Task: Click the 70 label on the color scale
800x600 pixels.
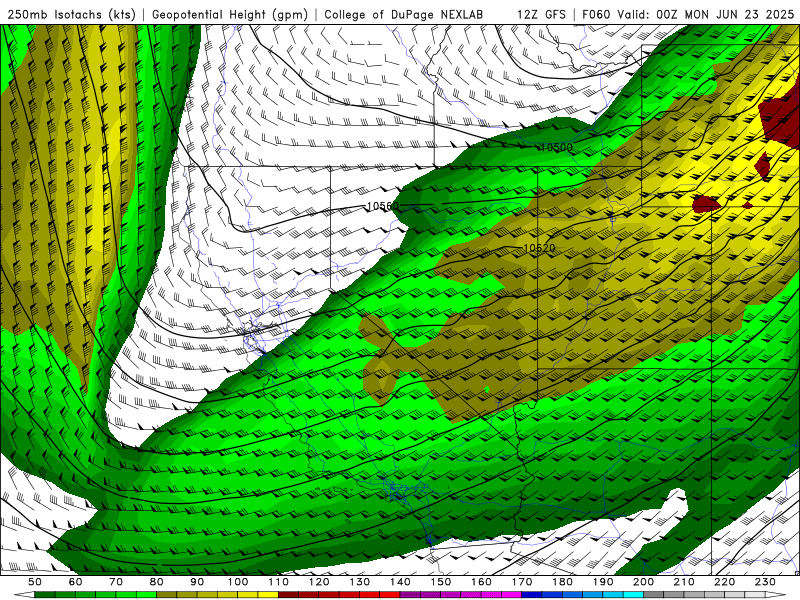Action: tap(116, 582)
